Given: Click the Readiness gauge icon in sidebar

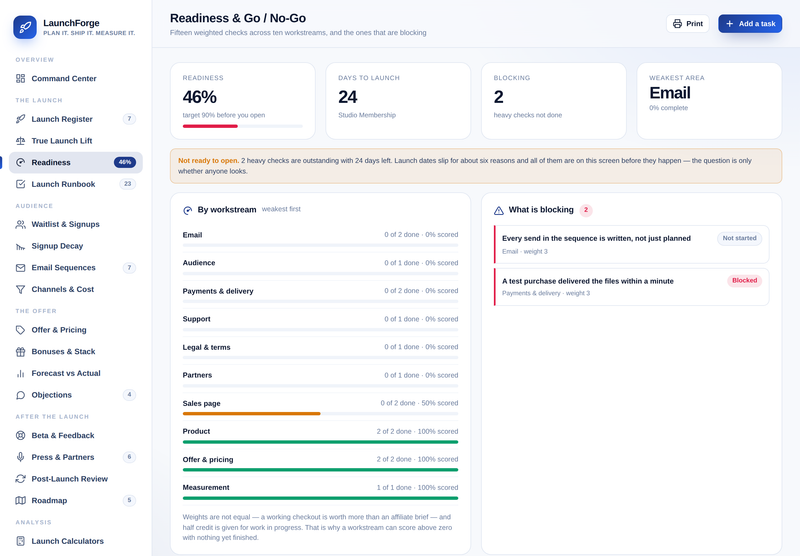Looking at the screenshot, I should click(20, 162).
